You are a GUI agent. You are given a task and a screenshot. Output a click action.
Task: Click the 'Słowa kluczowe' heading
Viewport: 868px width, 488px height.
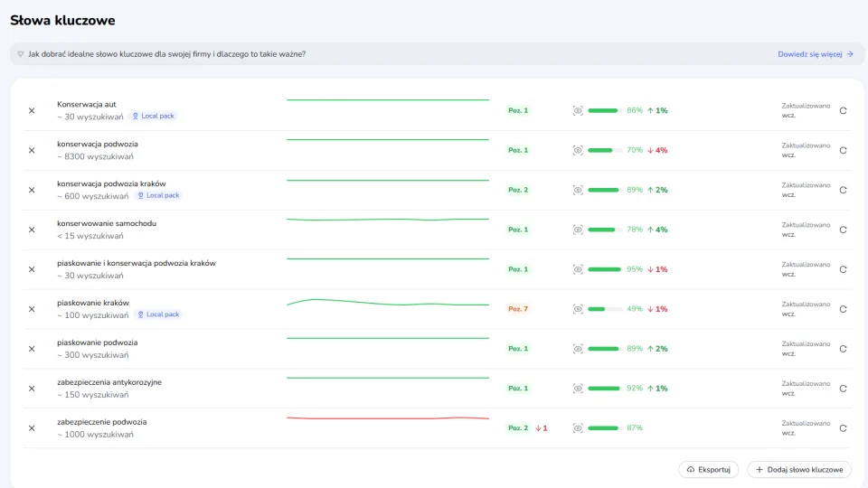[62, 21]
